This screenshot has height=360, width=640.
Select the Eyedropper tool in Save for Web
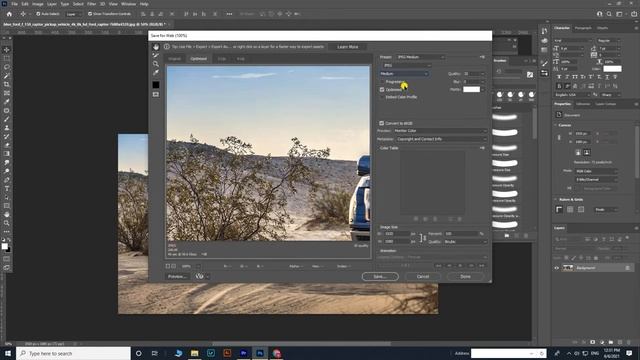tap(156, 73)
